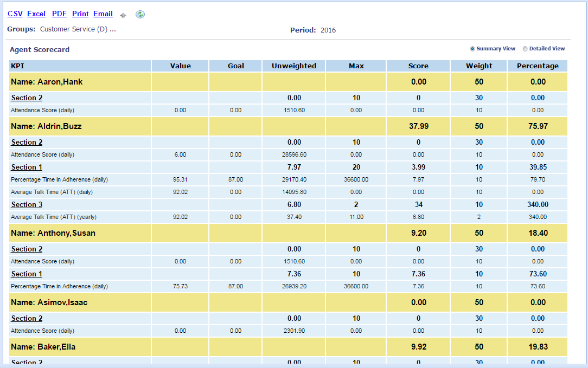Click the Print link
Viewport: 588px width, 368px height.
pos(80,14)
